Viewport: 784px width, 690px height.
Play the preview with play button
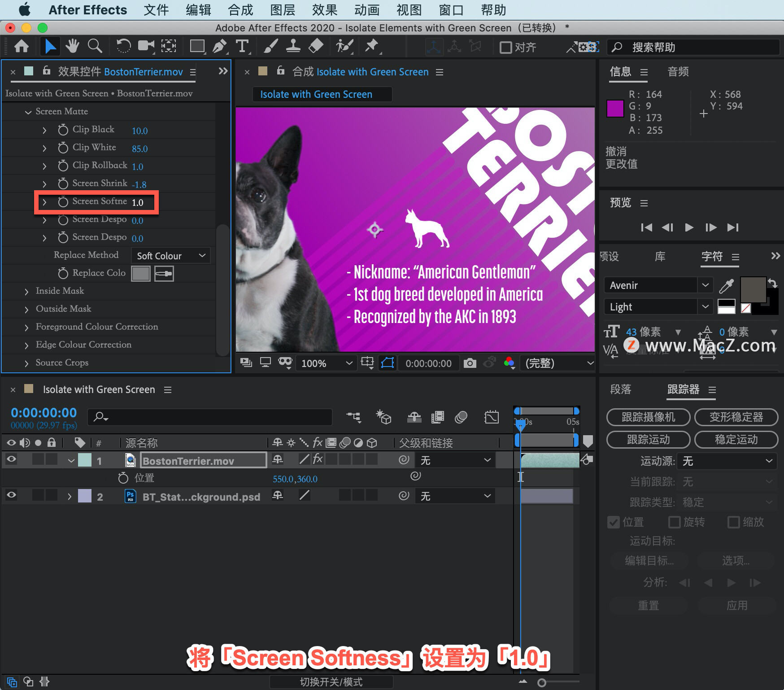689,227
